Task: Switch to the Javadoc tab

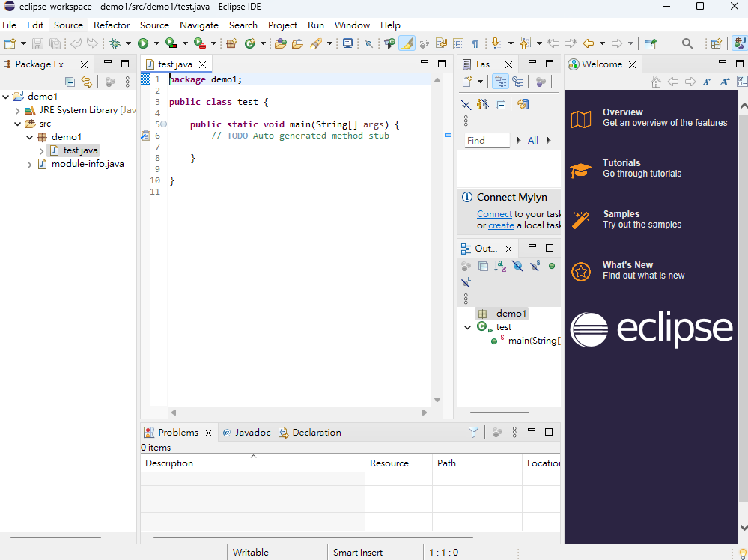Action: [x=246, y=433]
